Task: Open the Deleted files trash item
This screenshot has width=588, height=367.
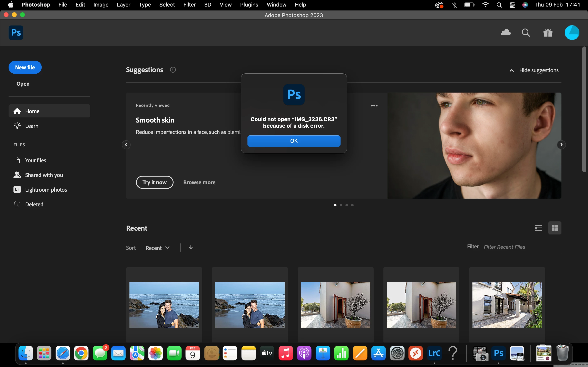Action: pyautogui.click(x=34, y=204)
